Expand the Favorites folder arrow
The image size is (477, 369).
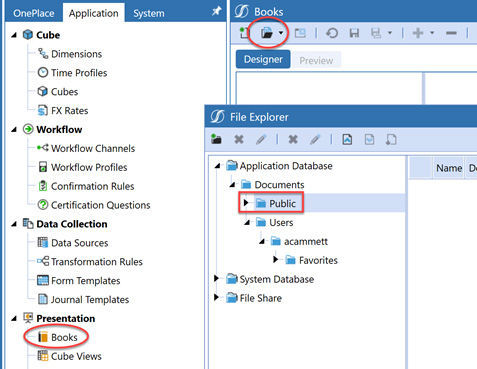pos(275,259)
